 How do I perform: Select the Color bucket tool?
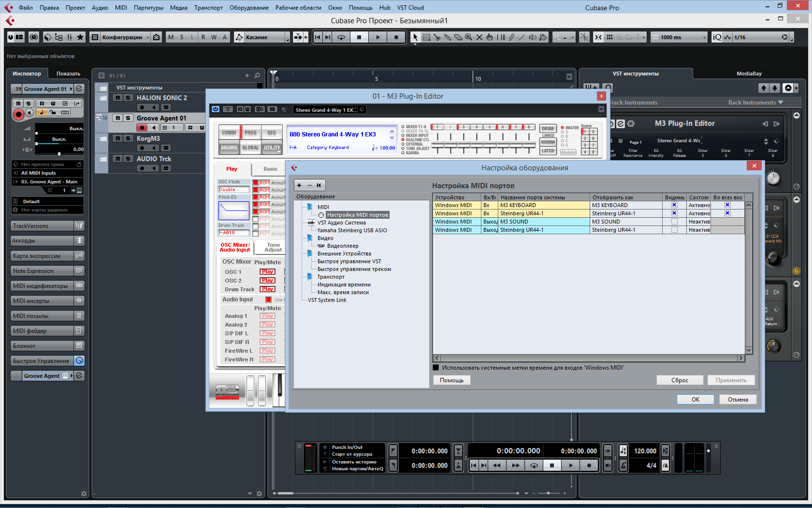click(x=543, y=37)
